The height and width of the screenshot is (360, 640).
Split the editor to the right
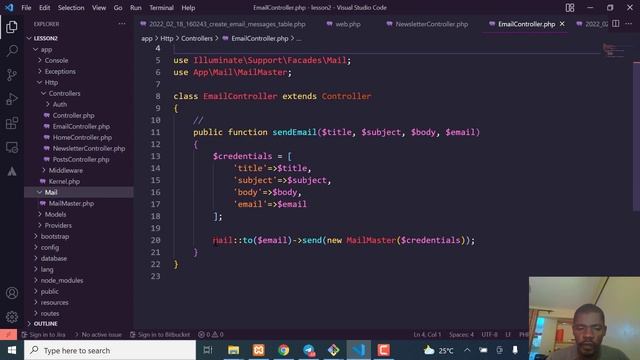point(616,24)
